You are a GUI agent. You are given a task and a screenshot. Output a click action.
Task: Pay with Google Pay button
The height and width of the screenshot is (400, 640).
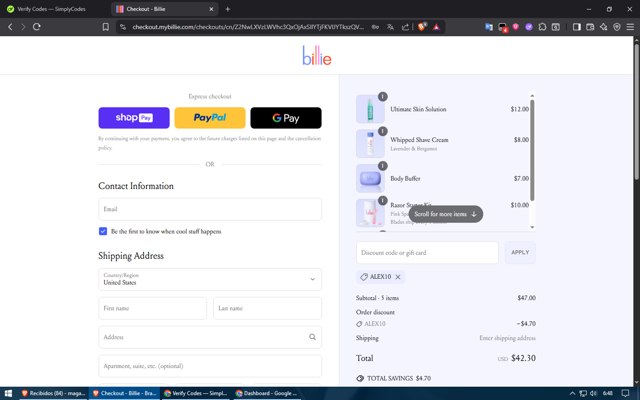(286, 118)
